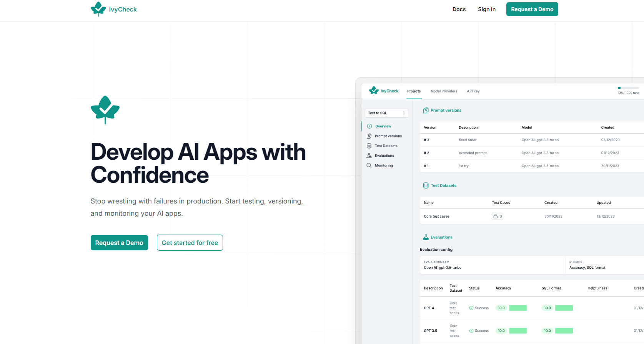Click the IvyCheck logo in the header
Viewport: 644px width, 344px height.
114,9
